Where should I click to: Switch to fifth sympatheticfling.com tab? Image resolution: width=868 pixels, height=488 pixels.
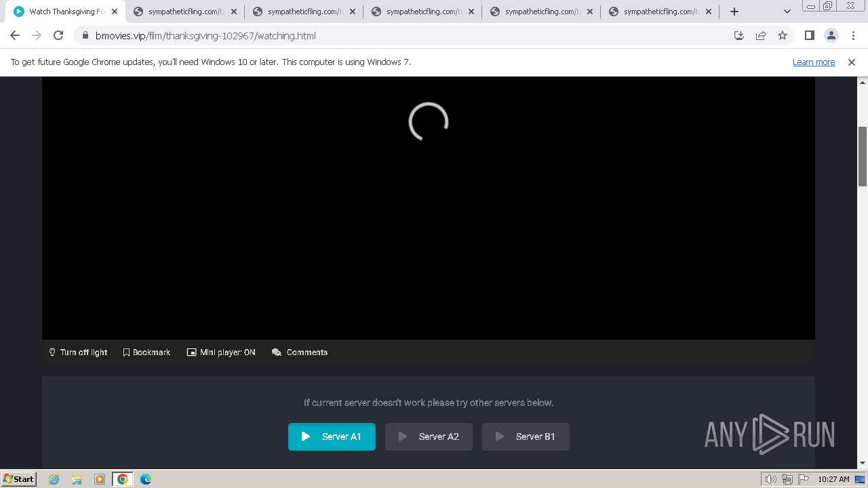(x=660, y=12)
